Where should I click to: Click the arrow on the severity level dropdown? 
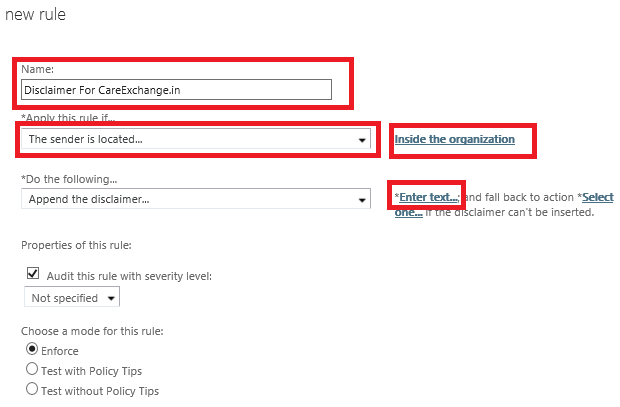pyautogui.click(x=111, y=298)
